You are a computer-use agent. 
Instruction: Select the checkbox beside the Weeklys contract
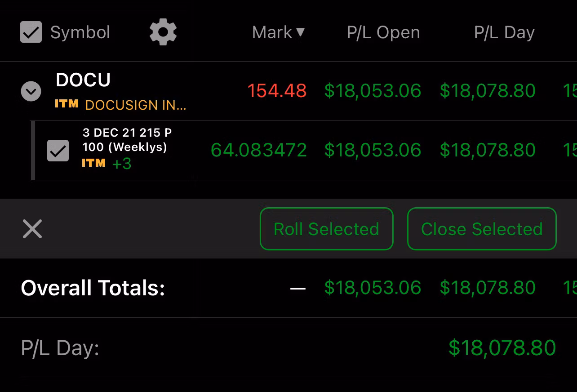click(58, 150)
